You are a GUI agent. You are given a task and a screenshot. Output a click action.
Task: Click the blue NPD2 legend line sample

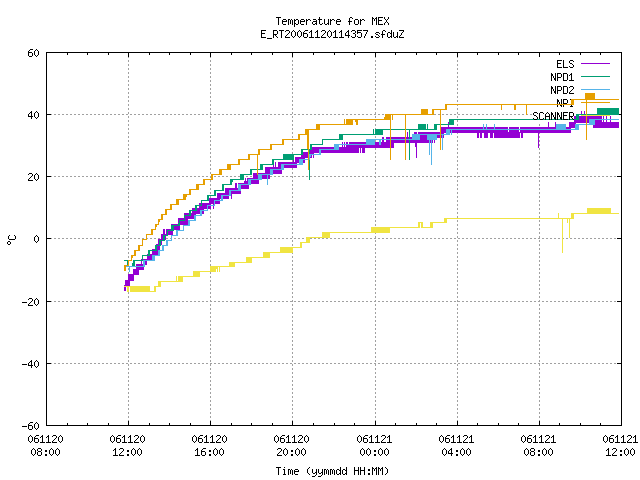[x=595, y=89]
